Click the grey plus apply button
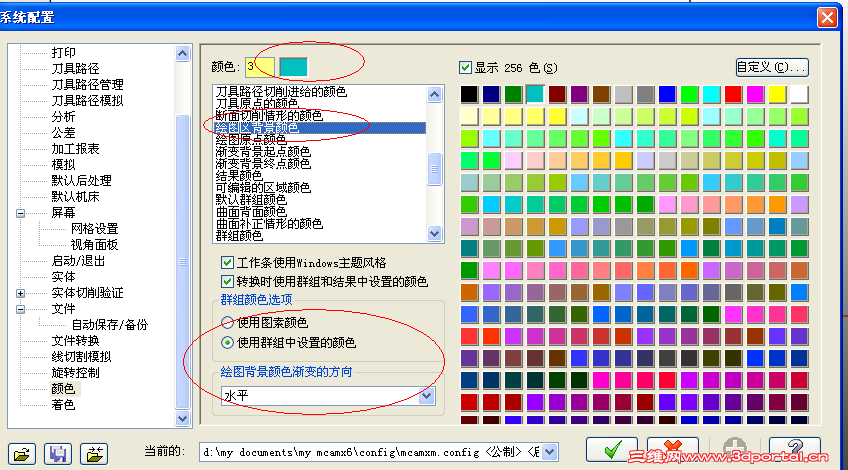848x470 pixels. pyautogui.click(x=734, y=448)
